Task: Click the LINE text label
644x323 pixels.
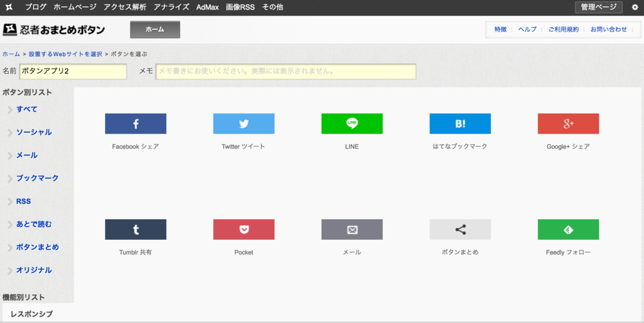Action: tap(352, 146)
